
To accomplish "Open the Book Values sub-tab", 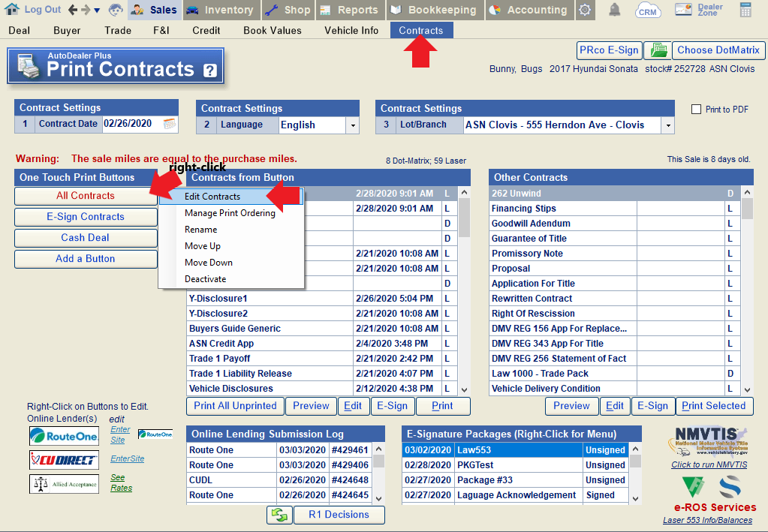I will coord(273,30).
